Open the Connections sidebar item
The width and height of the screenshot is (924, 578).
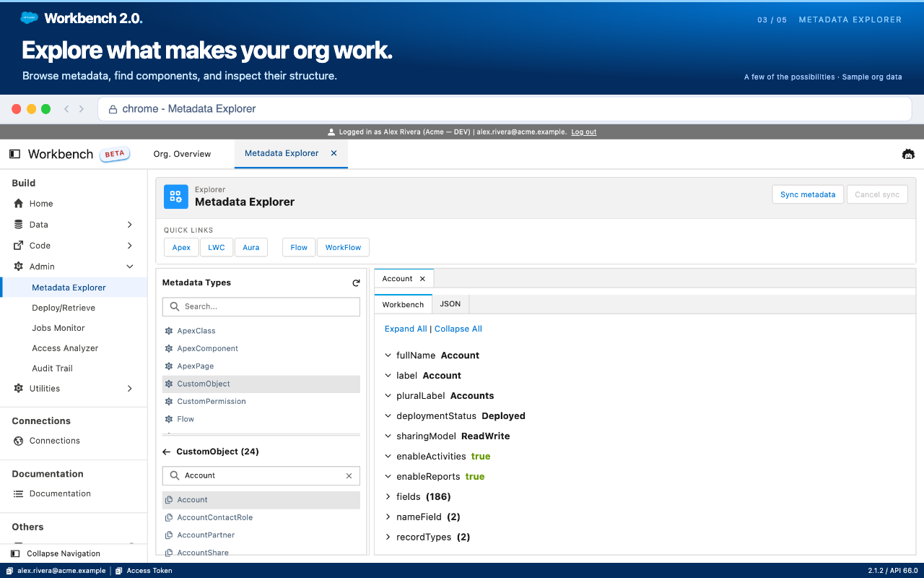[x=74, y=441]
